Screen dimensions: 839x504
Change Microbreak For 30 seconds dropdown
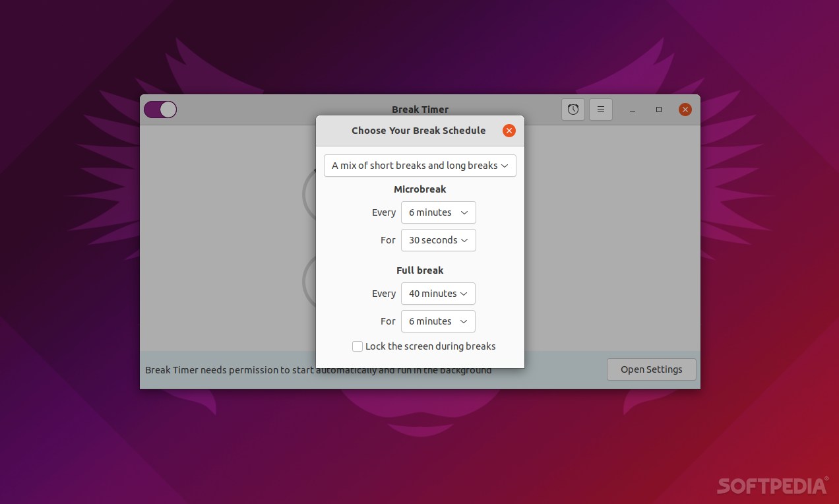438,240
